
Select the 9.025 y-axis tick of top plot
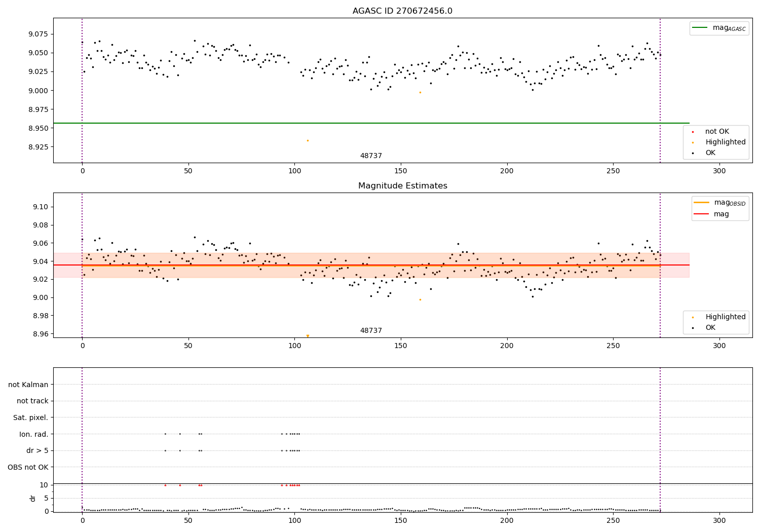click(38, 72)
